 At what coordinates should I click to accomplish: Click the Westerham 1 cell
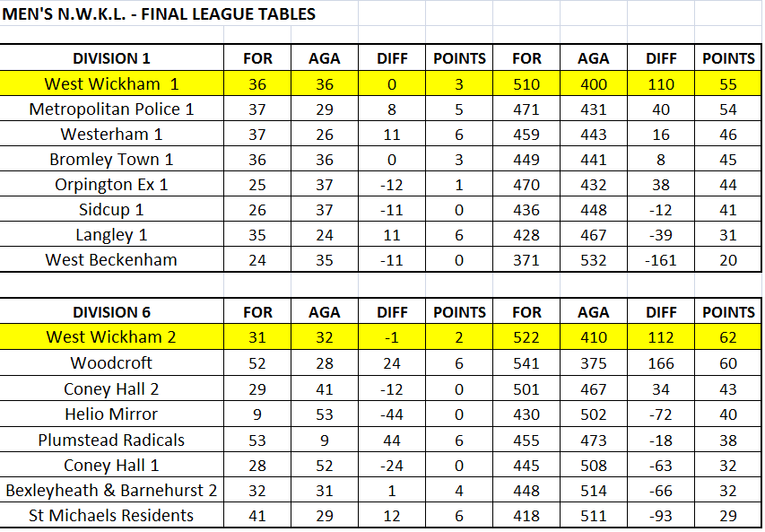pos(112,135)
